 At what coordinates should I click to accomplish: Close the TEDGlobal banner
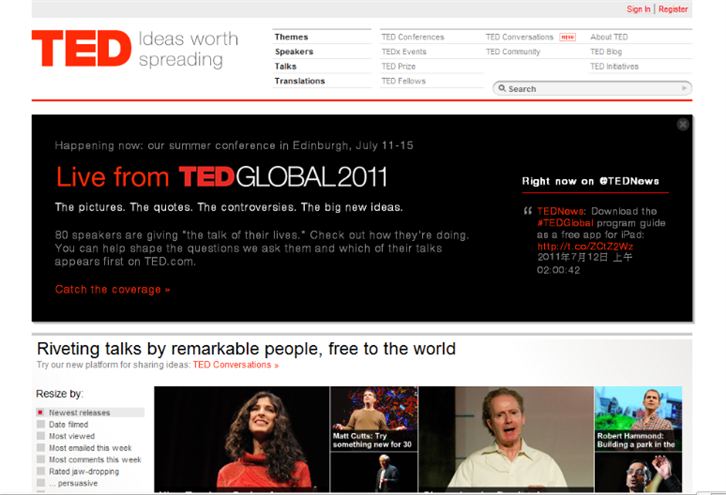coord(682,124)
